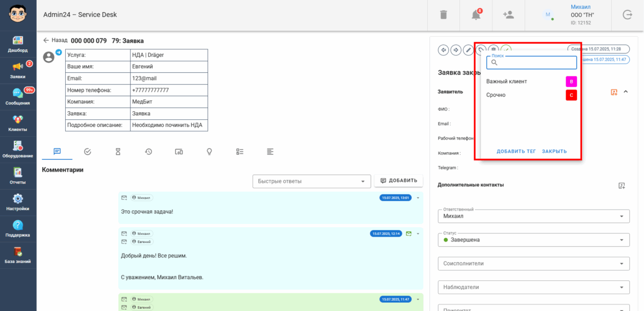Click the 15.07.2025, 12:14 timestamp chip

386,233
